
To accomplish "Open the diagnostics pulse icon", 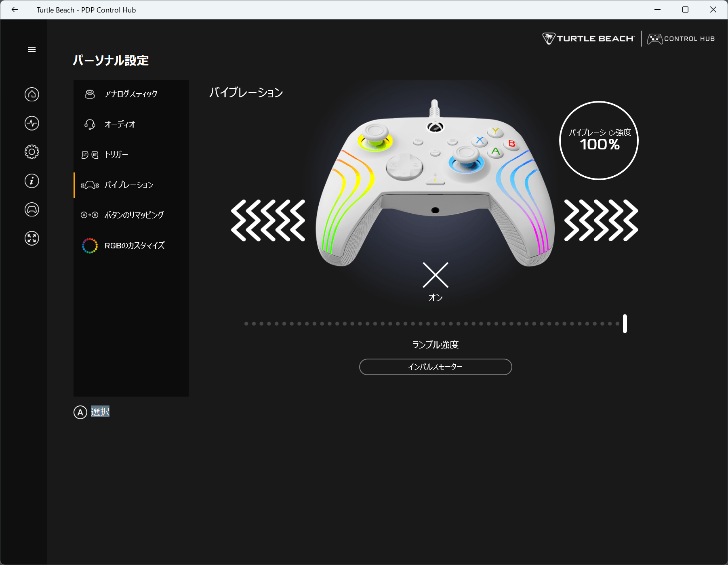I will (x=32, y=123).
